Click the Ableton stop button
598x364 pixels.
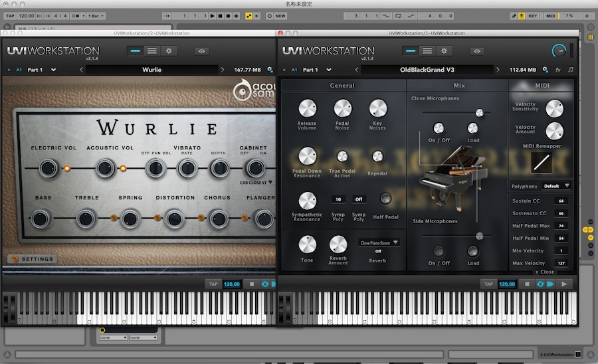coord(220,16)
